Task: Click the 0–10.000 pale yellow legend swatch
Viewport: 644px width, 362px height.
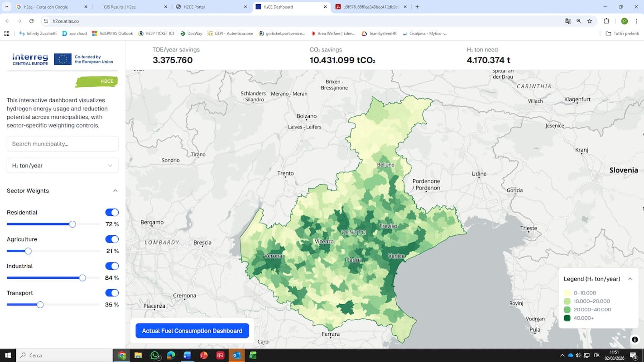Action: (567, 293)
